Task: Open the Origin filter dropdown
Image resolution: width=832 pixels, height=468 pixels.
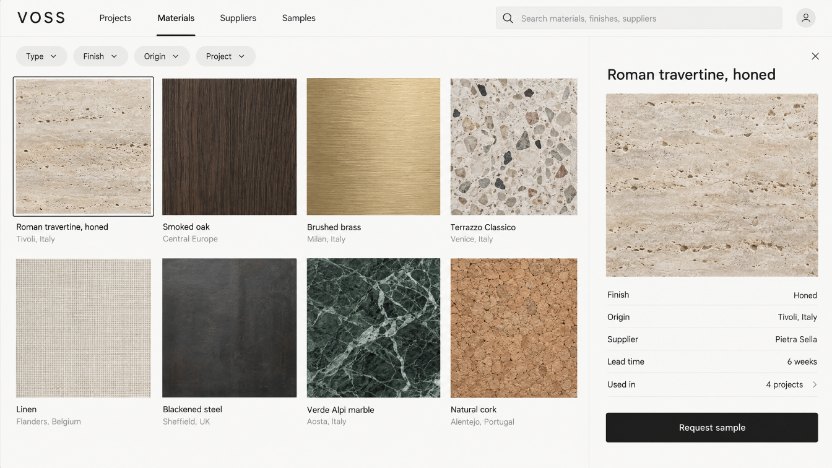Action: pyautogui.click(x=161, y=56)
